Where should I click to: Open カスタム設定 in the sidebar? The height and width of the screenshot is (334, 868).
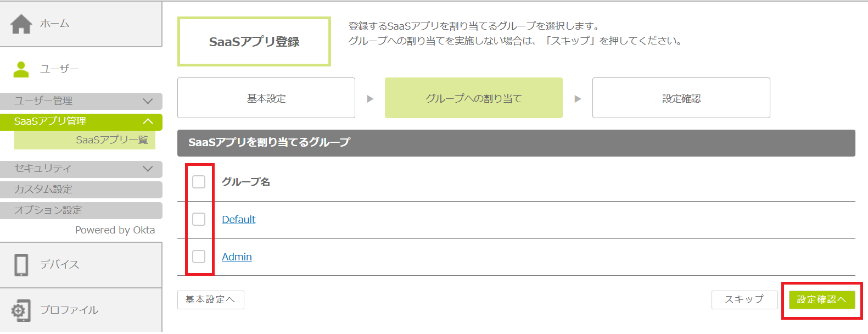[43, 190]
